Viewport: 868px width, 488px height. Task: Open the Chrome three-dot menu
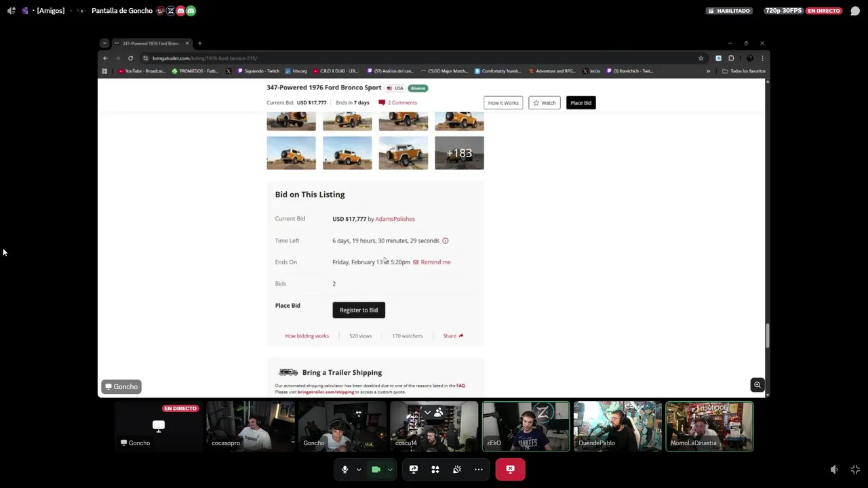(x=762, y=58)
